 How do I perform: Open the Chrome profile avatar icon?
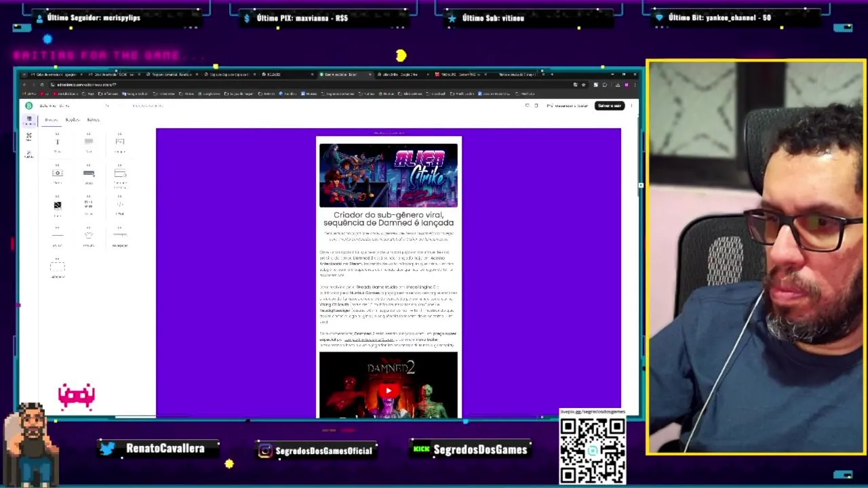tap(627, 85)
